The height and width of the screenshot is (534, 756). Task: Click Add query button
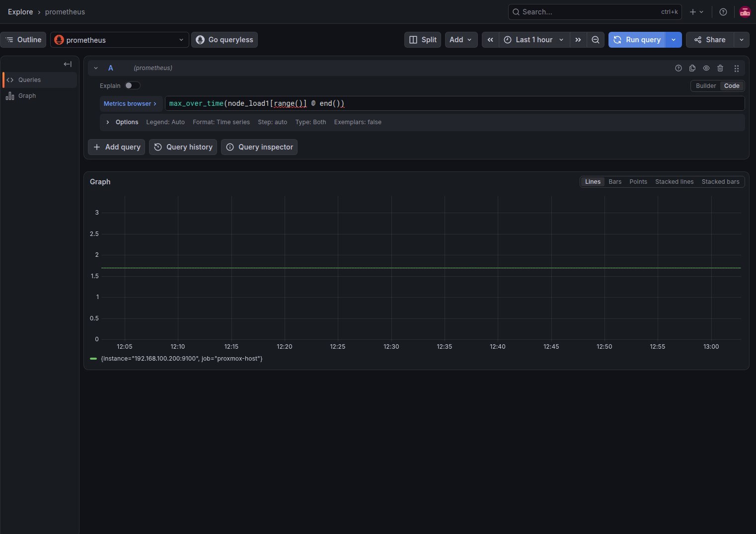click(x=117, y=147)
